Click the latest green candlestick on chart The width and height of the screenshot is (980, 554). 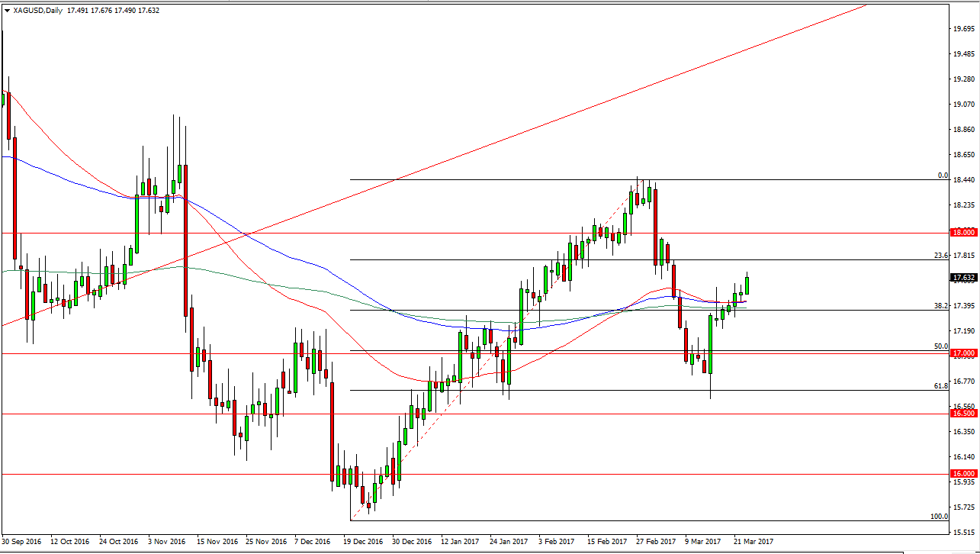[x=747, y=285]
